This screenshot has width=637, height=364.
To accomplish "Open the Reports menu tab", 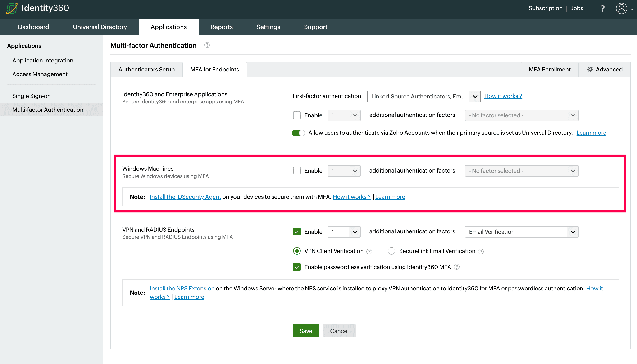I will tap(221, 27).
